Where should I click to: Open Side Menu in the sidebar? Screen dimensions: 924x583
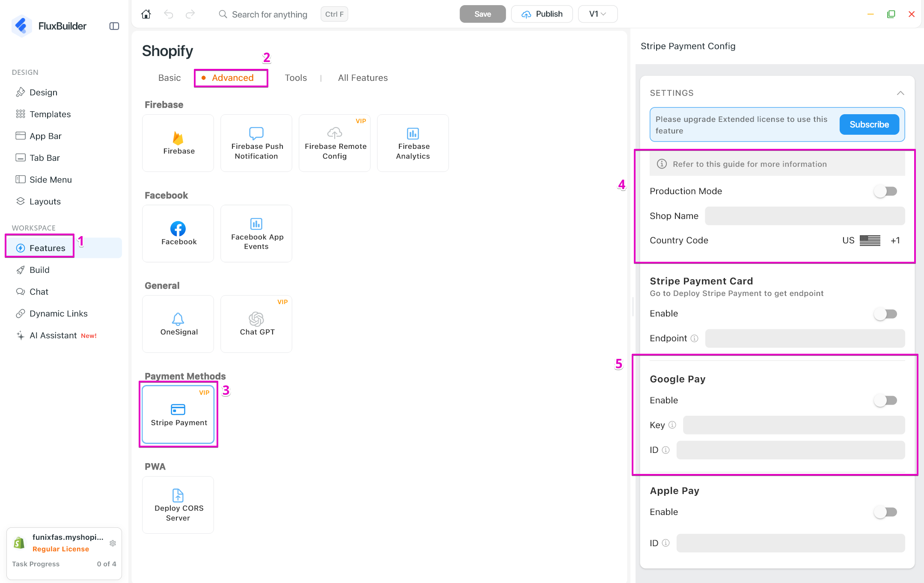[64, 180]
